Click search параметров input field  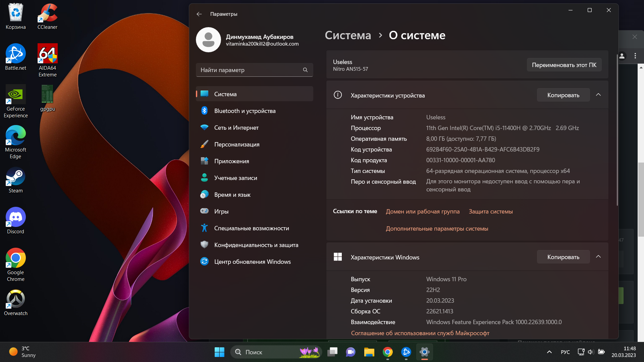click(254, 70)
